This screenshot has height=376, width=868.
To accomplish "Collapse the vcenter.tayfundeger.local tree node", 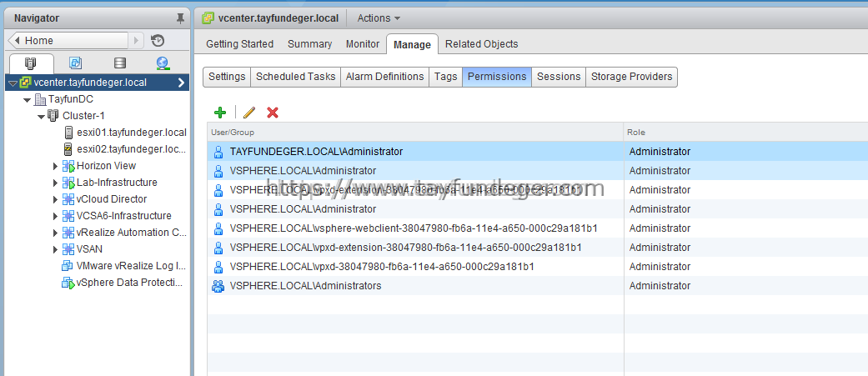I will coord(13,83).
